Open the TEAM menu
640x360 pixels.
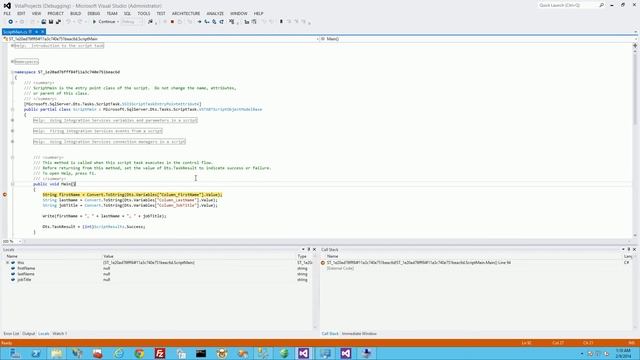pyautogui.click(x=112, y=13)
